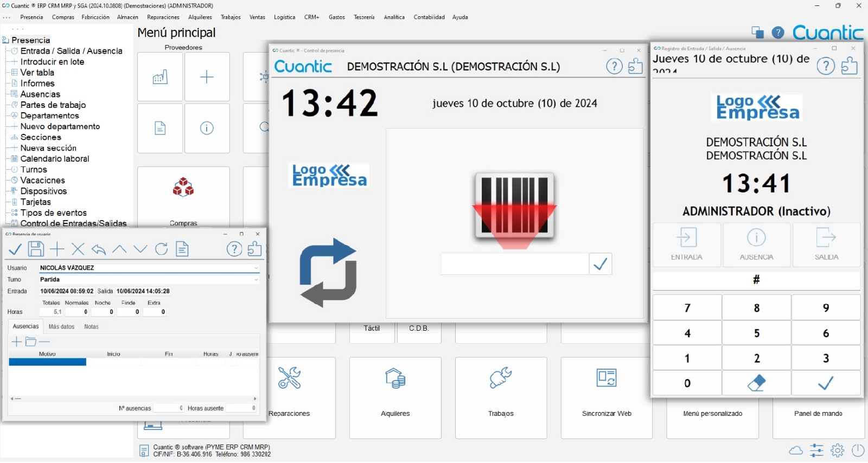Open the document report icon in Presencia toolbar

[x=182, y=249]
